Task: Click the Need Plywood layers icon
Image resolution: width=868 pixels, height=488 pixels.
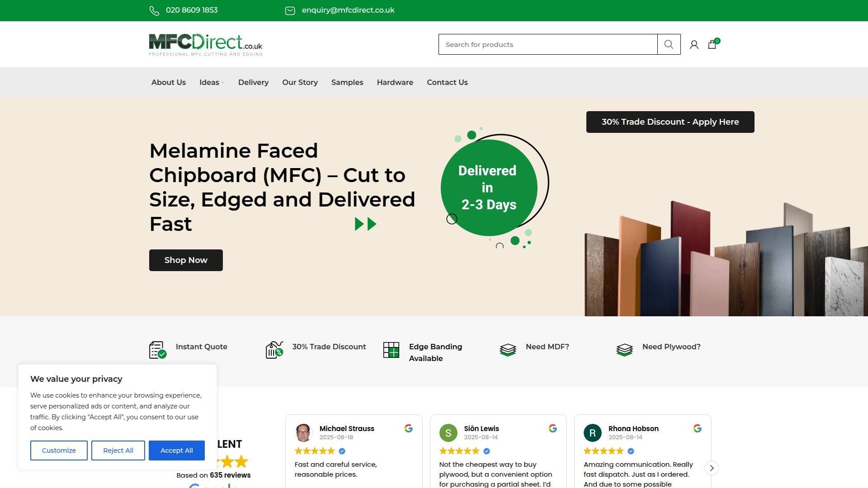Action: click(624, 350)
